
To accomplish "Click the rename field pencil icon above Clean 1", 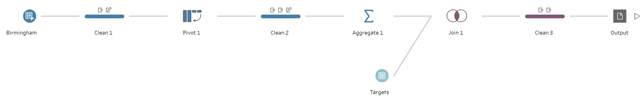I will tap(109, 10).
